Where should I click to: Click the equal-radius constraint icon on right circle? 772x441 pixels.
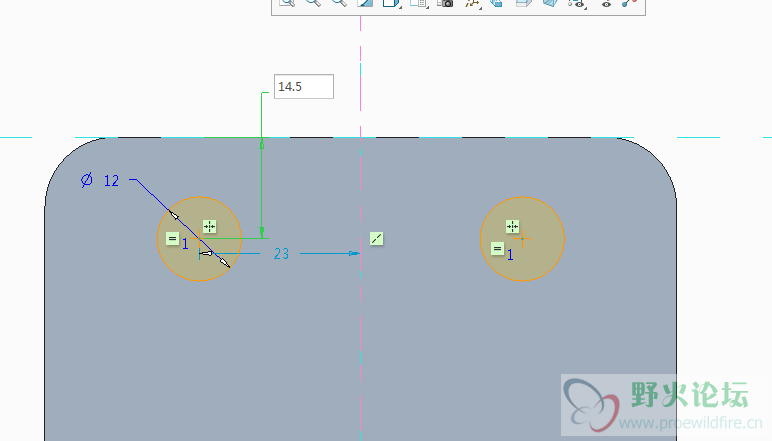[497, 249]
